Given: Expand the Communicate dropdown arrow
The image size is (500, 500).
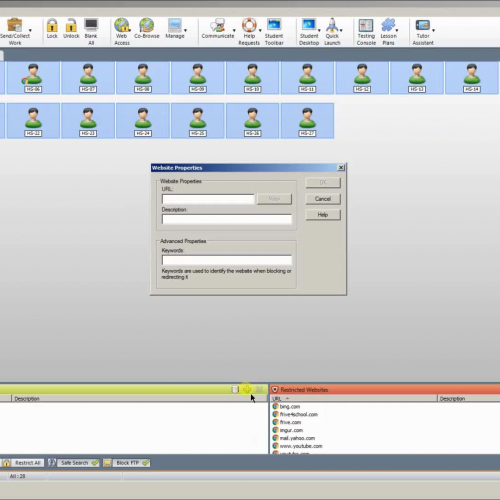Looking at the screenshot, I should coord(234,30).
